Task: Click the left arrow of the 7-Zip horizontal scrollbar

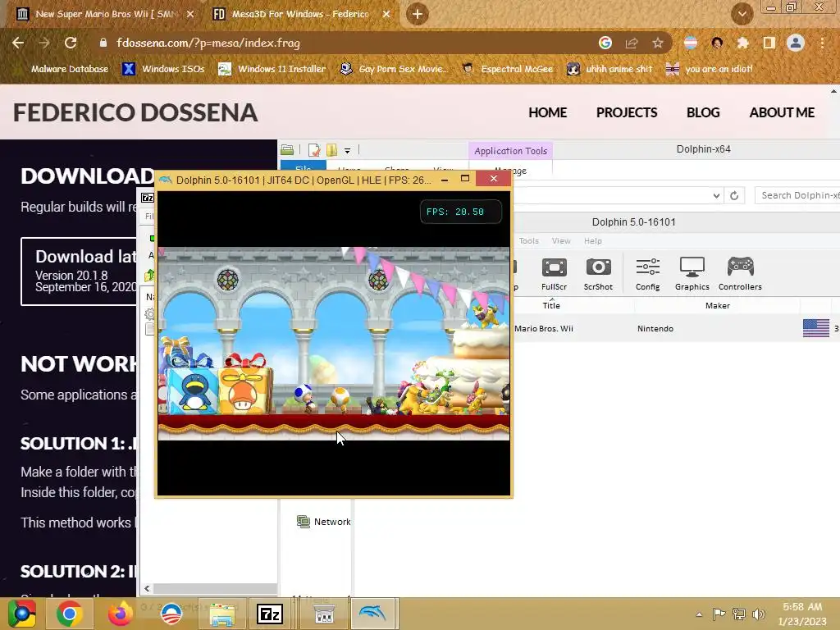Action: pos(147,589)
